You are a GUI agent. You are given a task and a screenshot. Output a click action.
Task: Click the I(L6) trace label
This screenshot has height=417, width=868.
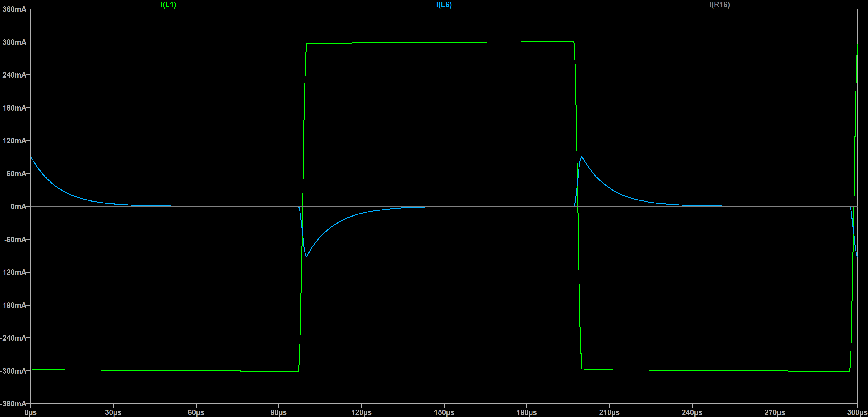444,4
